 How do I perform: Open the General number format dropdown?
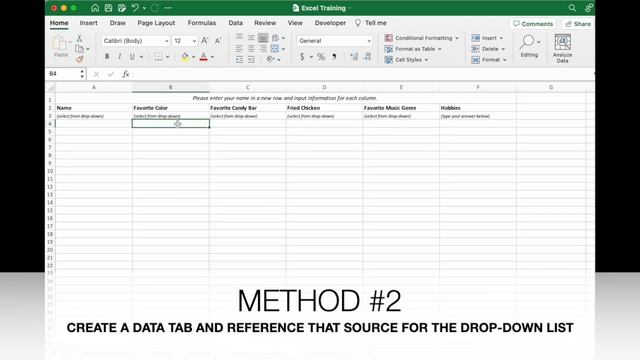pos(334,41)
